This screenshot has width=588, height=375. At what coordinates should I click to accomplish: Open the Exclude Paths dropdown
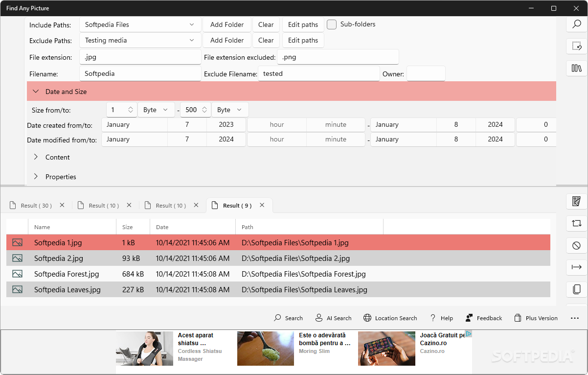[x=140, y=40]
